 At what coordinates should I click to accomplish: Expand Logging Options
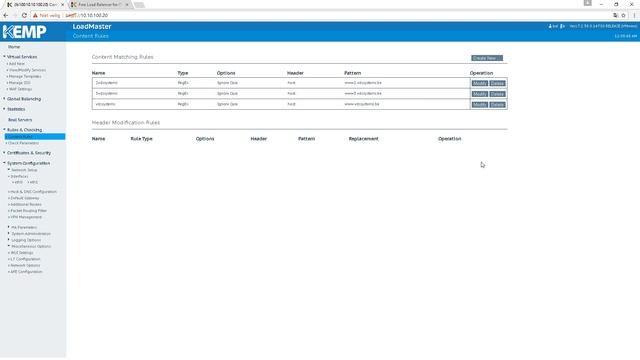[26, 240]
